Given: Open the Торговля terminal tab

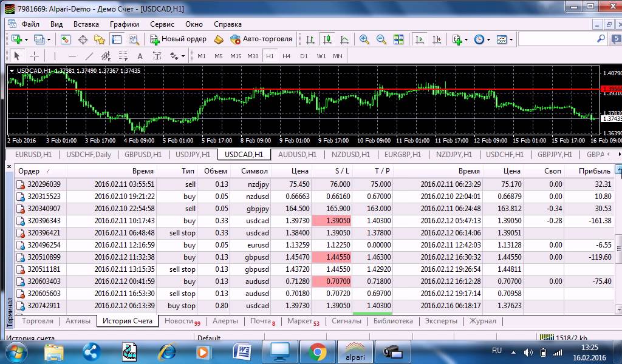Looking at the screenshot, I should 38,321.
